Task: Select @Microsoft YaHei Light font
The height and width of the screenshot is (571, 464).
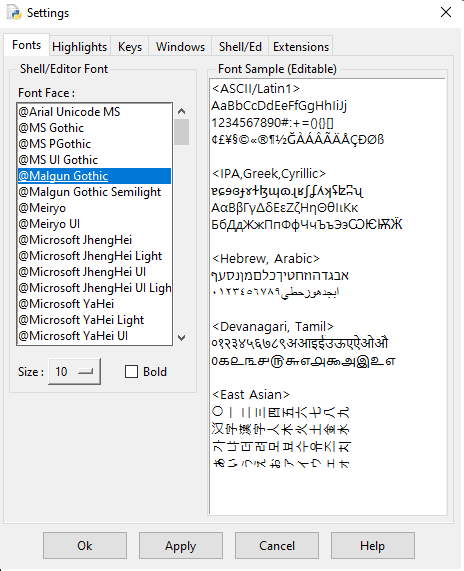Action: point(94,320)
